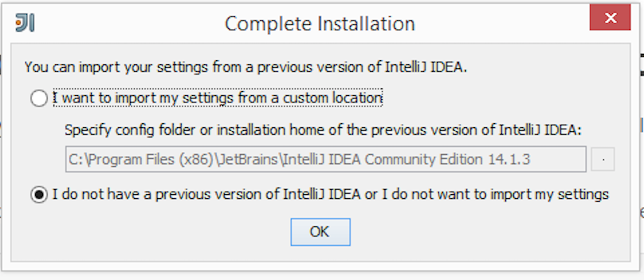Open the folder browse button beside path field
The height and width of the screenshot is (280, 644).
point(602,159)
